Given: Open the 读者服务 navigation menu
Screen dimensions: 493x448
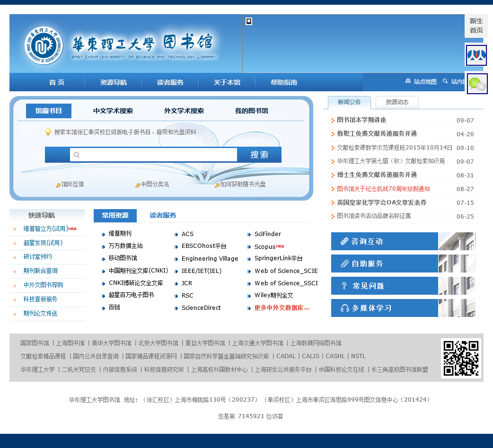Looking at the screenshot, I should 170,82.
